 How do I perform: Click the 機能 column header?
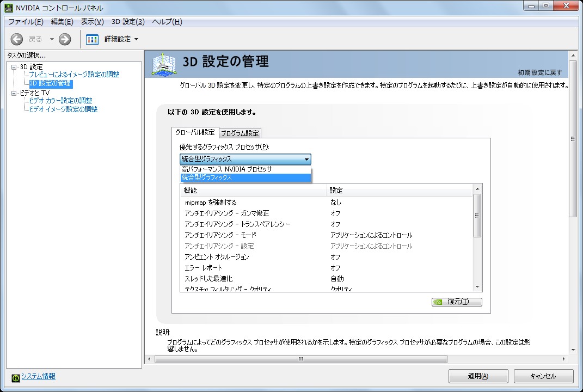pyautogui.click(x=253, y=191)
